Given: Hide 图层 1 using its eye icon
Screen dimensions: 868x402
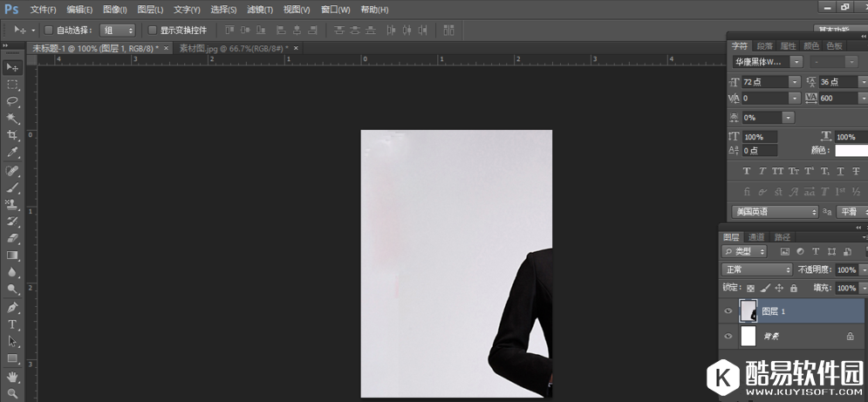Looking at the screenshot, I should tap(729, 311).
